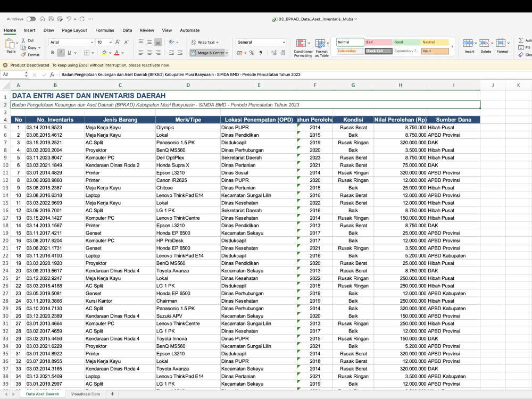Click the Increase Decimal icon
The width and height of the screenshot is (532, 399).
pyautogui.click(x=274, y=53)
